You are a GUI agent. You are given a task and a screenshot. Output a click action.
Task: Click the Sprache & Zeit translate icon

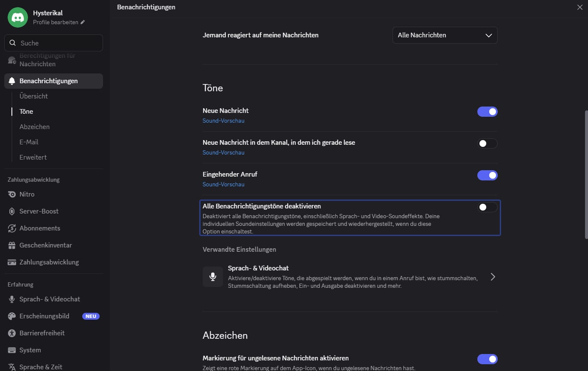[x=12, y=367]
